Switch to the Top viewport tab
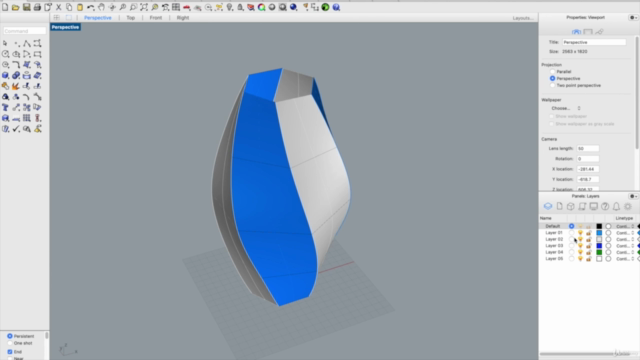This screenshot has height=360, width=640. click(x=131, y=18)
